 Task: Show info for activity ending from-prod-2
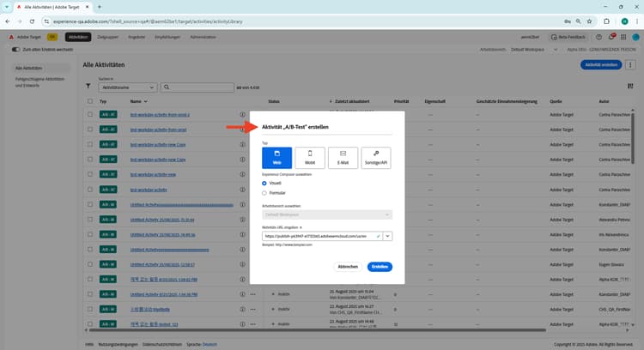pos(243,115)
